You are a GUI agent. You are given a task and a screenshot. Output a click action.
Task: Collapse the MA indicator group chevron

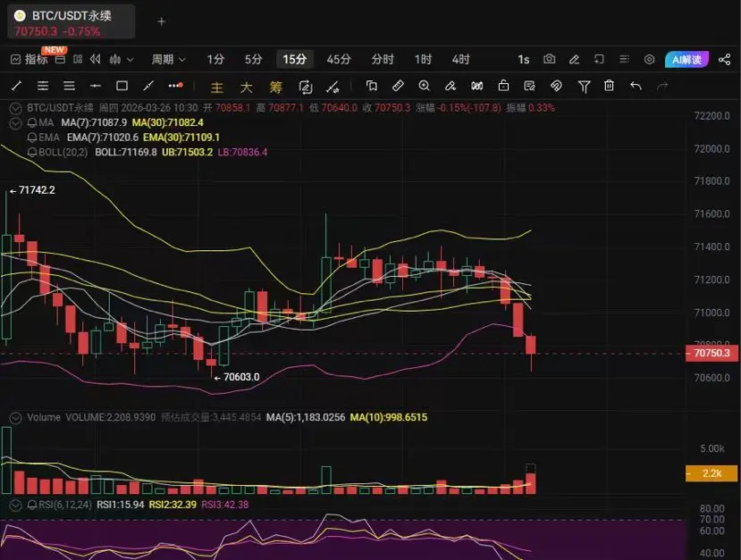coord(15,123)
